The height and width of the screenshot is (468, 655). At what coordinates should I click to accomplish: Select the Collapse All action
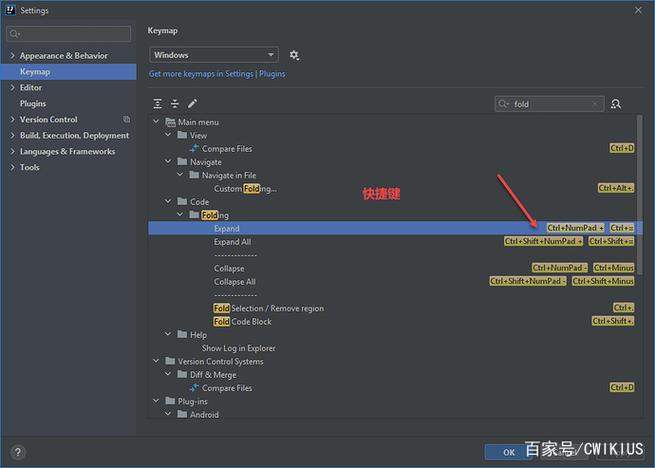coord(234,282)
